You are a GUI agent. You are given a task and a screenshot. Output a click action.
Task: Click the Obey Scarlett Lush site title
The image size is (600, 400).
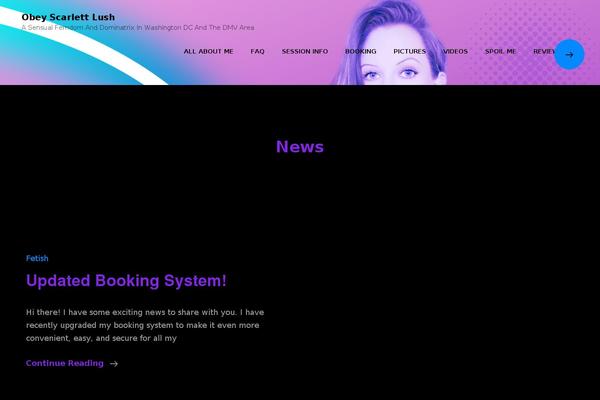click(x=68, y=17)
